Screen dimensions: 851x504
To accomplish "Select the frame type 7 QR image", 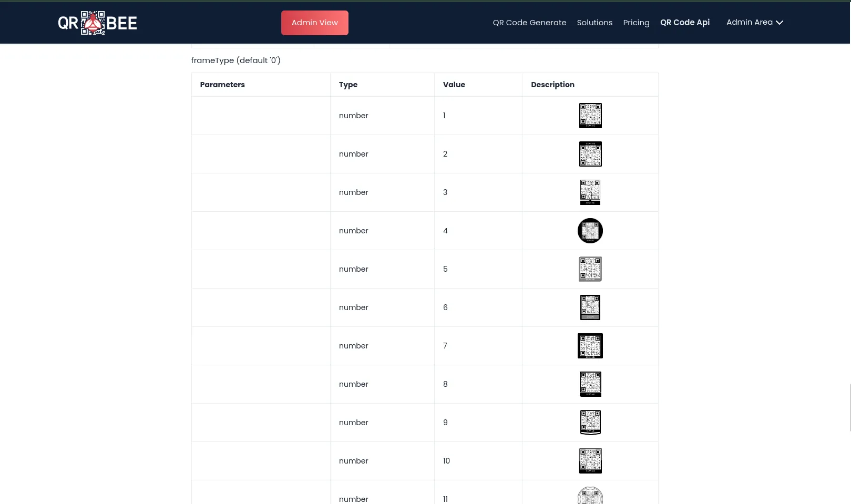I will click(x=590, y=346).
